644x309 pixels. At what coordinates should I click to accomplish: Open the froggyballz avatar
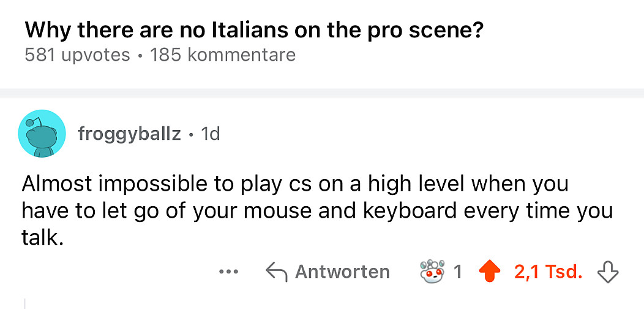(x=42, y=134)
